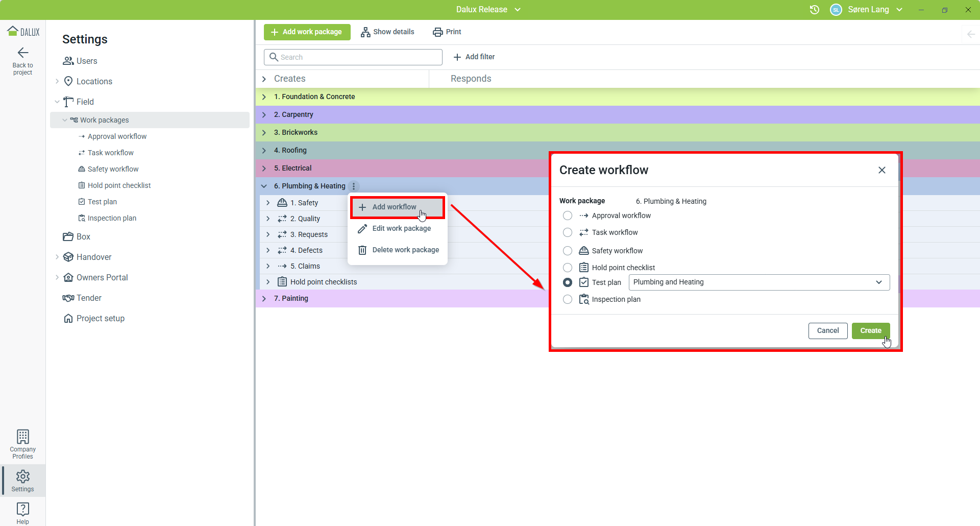Click the Handover cube icon
Screen dimensions: 980x526
68,257
